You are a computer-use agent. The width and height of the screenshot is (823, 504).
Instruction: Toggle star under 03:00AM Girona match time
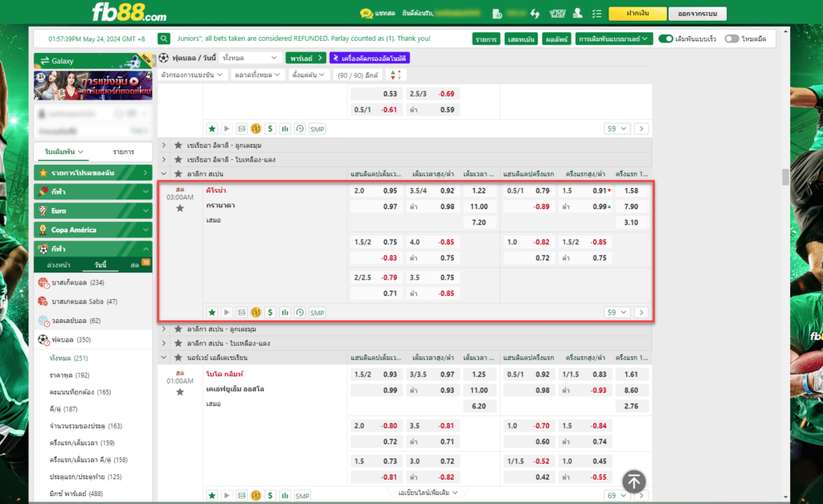[x=180, y=208]
